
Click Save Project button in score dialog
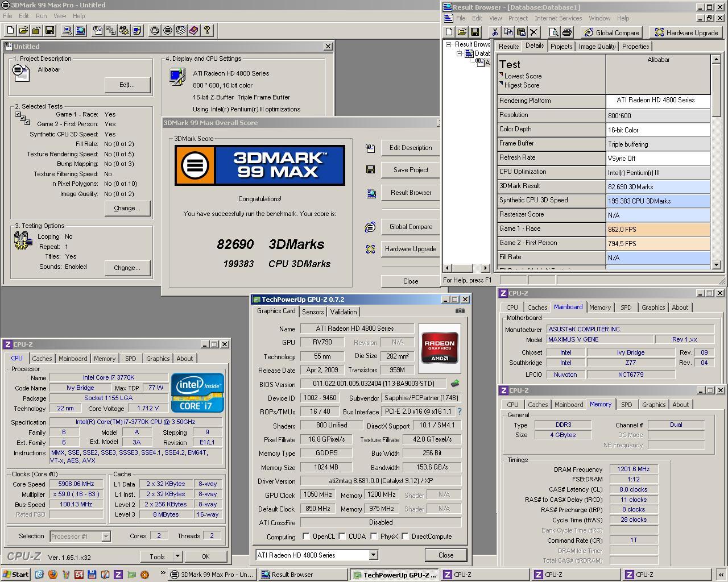tap(411, 170)
